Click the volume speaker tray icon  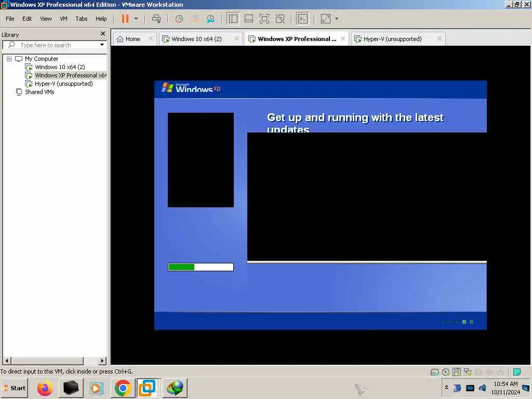click(x=483, y=388)
